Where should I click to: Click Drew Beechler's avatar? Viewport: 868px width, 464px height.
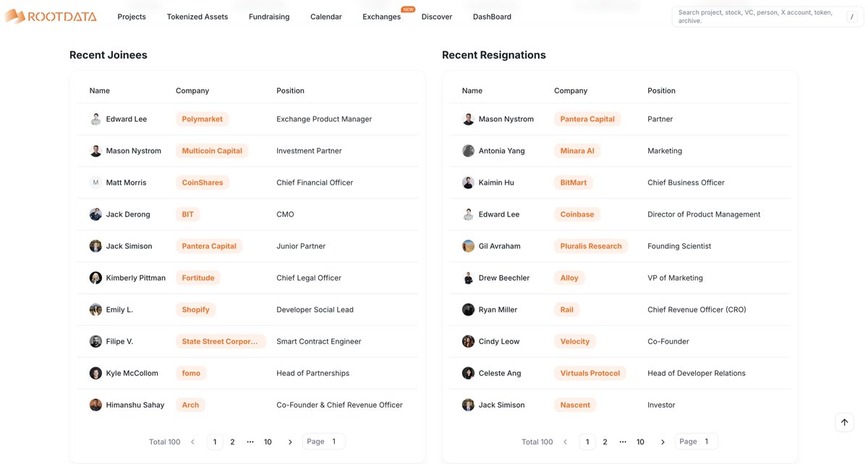(x=468, y=278)
